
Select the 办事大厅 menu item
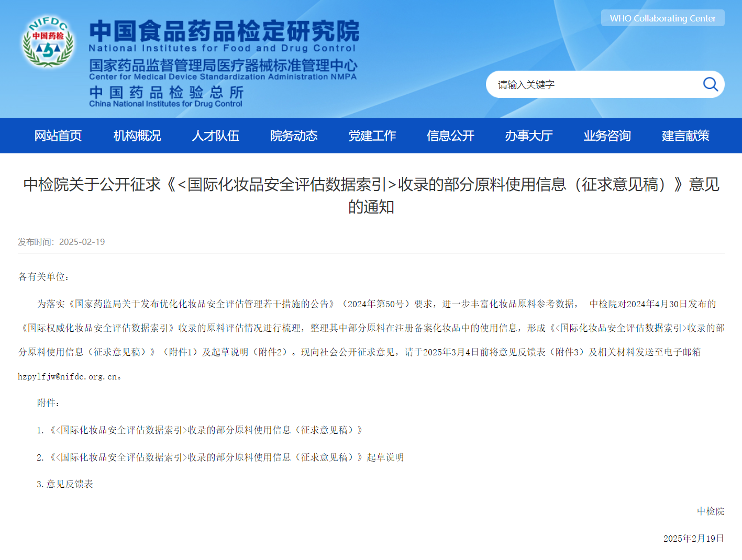pyautogui.click(x=529, y=136)
